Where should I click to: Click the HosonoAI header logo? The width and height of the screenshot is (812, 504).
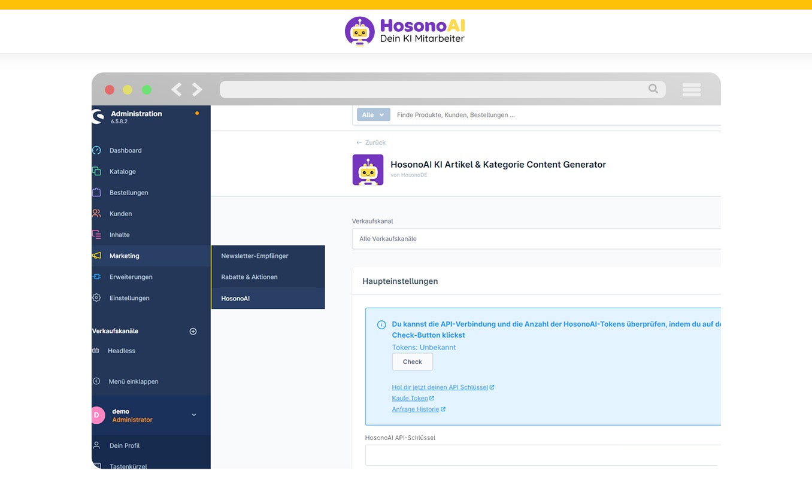[405, 31]
